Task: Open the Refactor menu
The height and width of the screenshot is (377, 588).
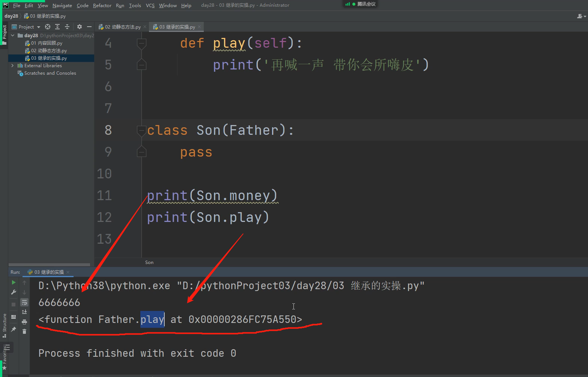Action: coord(102,5)
